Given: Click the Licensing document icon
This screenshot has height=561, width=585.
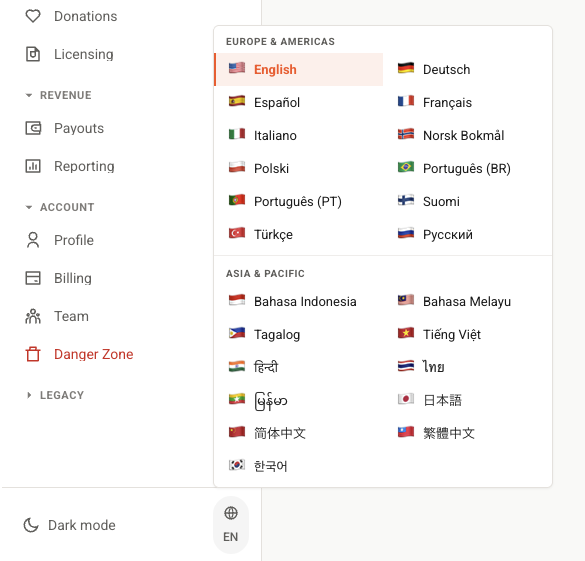Looking at the screenshot, I should click(33, 54).
